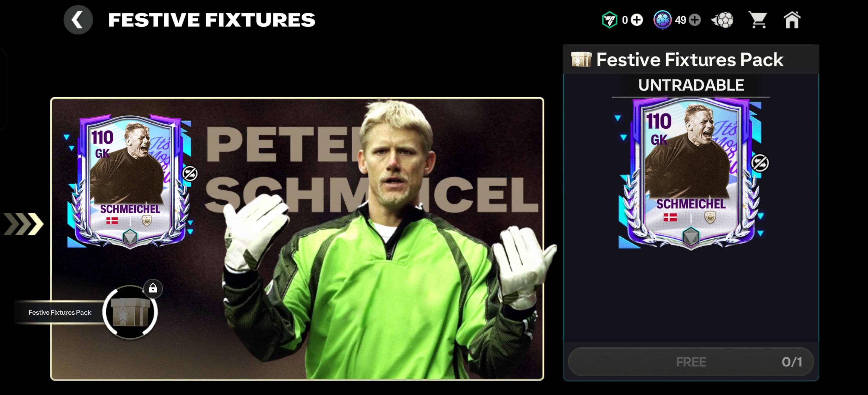Expand the left chevron arrows panel
This screenshot has height=395, width=868.
tap(23, 224)
